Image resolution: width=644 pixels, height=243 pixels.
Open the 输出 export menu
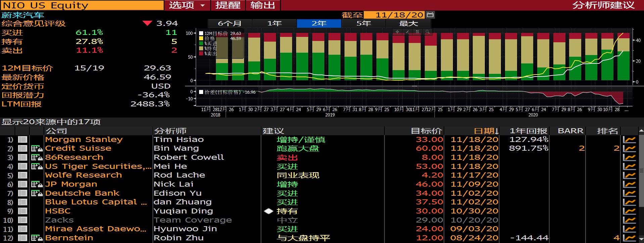pos(263,5)
